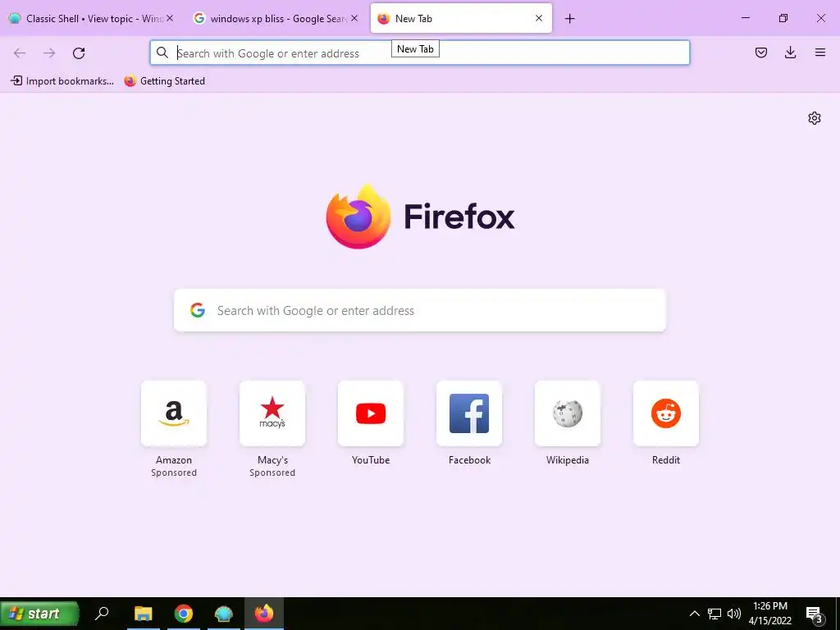
Task: Click the Wikipedia label text
Action: (568, 459)
